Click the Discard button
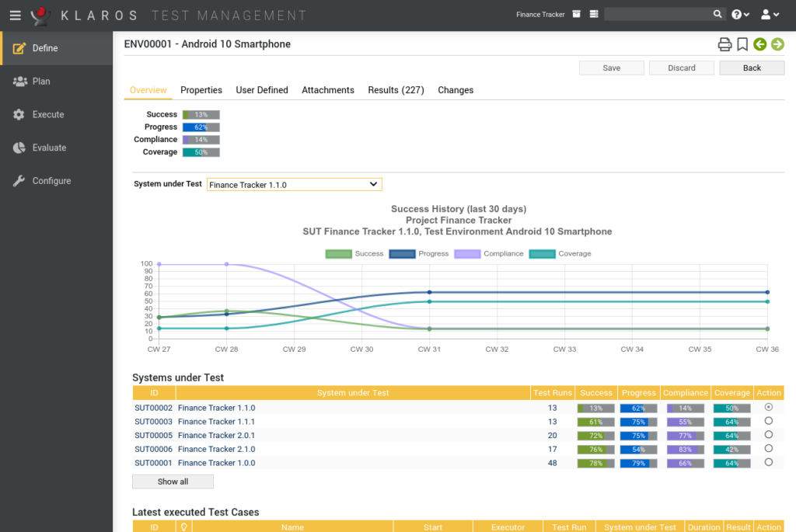This screenshot has height=532, width=796. click(681, 68)
